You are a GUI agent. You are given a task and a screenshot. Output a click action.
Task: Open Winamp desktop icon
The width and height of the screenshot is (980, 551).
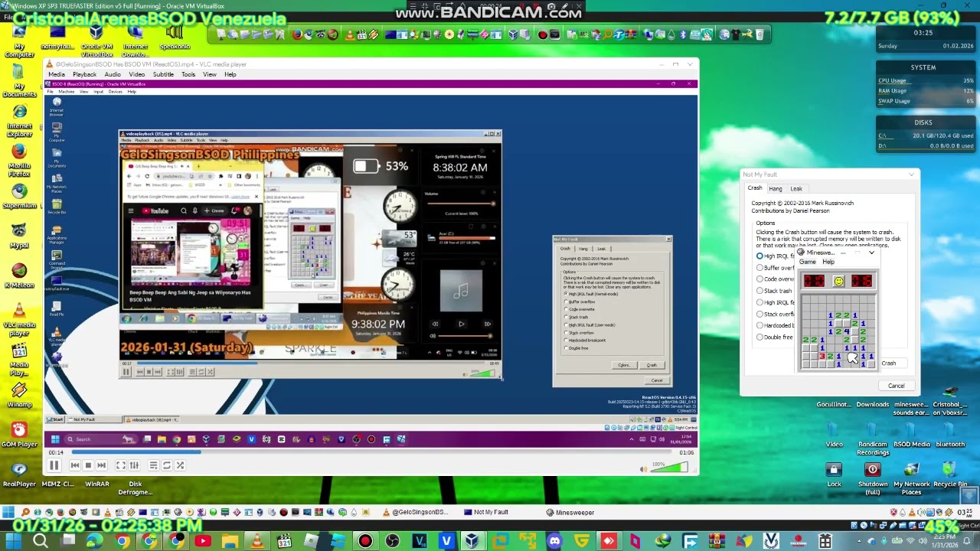[19, 396]
